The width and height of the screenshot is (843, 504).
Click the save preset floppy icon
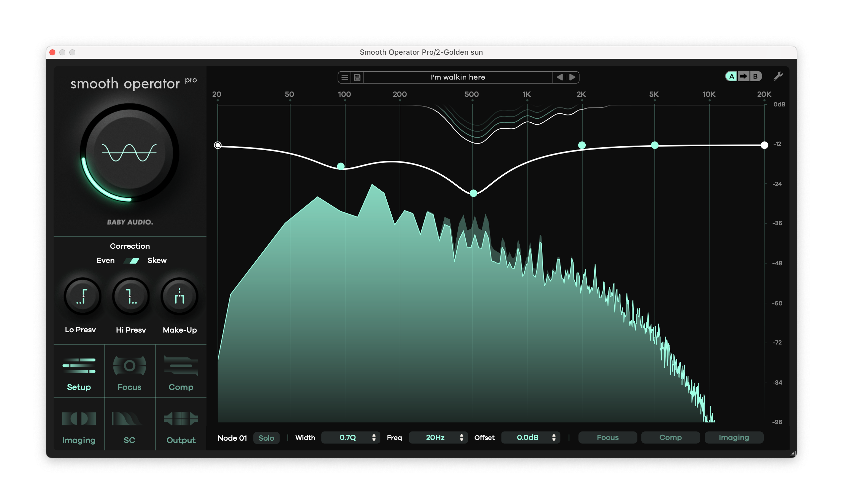pos(357,78)
